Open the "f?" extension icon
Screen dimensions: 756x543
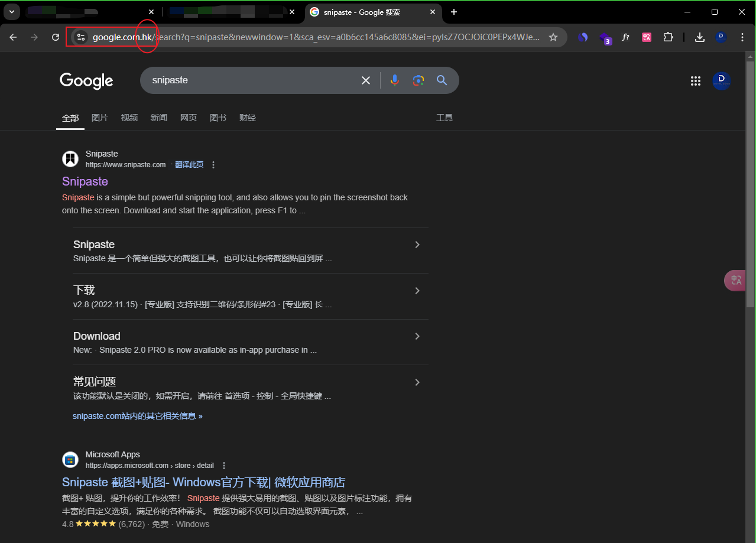(x=625, y=37)
